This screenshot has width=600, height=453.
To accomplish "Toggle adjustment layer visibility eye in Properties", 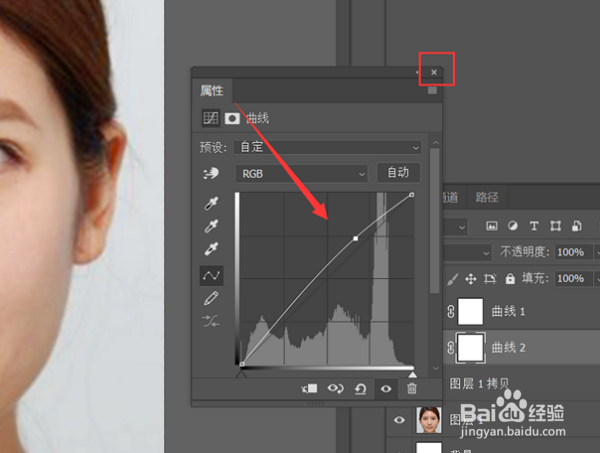I will coord(386,389).
